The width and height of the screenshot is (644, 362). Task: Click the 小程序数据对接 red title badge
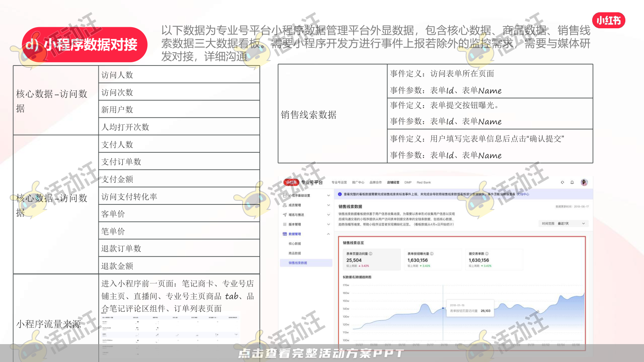(85, 45)
